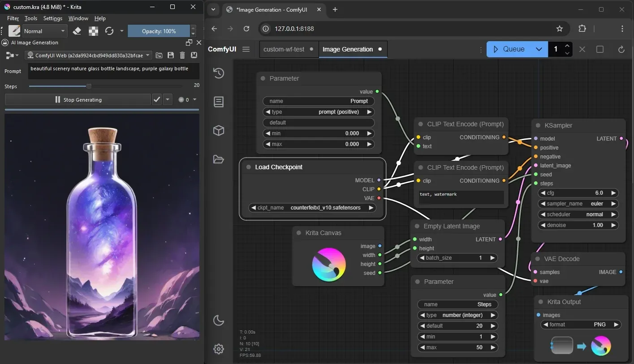
Task: Float the AI Image Generation docker
Action: click(190, 42)
